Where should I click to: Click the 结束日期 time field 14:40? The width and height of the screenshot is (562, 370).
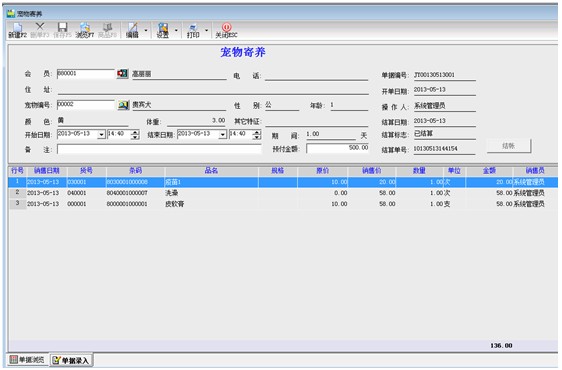pos(241,134)
